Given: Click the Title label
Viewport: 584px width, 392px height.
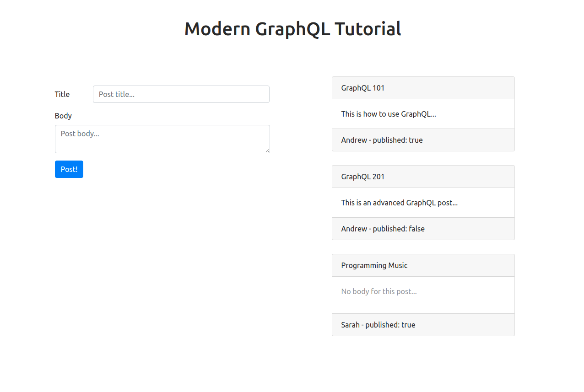Looking at the screenshot, I should point(62,94).
